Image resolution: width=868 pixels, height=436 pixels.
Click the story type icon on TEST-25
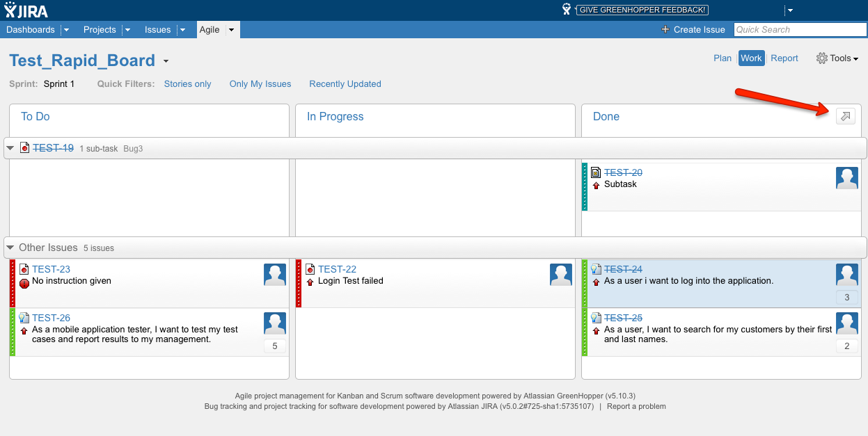click(596, 318)
